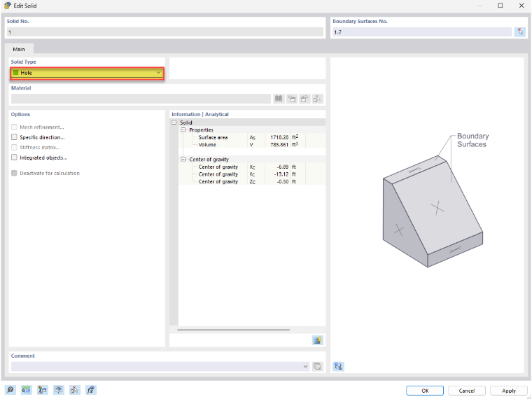Screen dimensions: 532x399
Task: Collapse the Properties tree node
Action: tap(183, 130)
